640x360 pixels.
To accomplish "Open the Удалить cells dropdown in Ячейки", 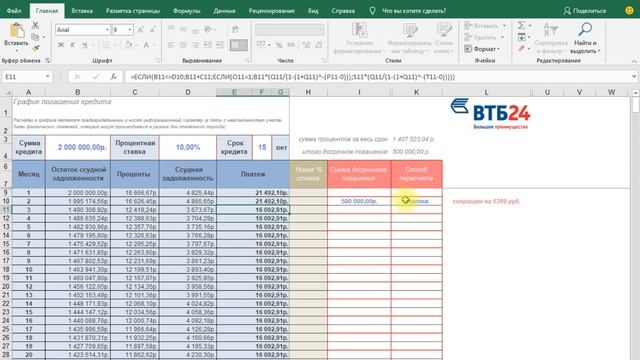I will (x=484, y=37).
